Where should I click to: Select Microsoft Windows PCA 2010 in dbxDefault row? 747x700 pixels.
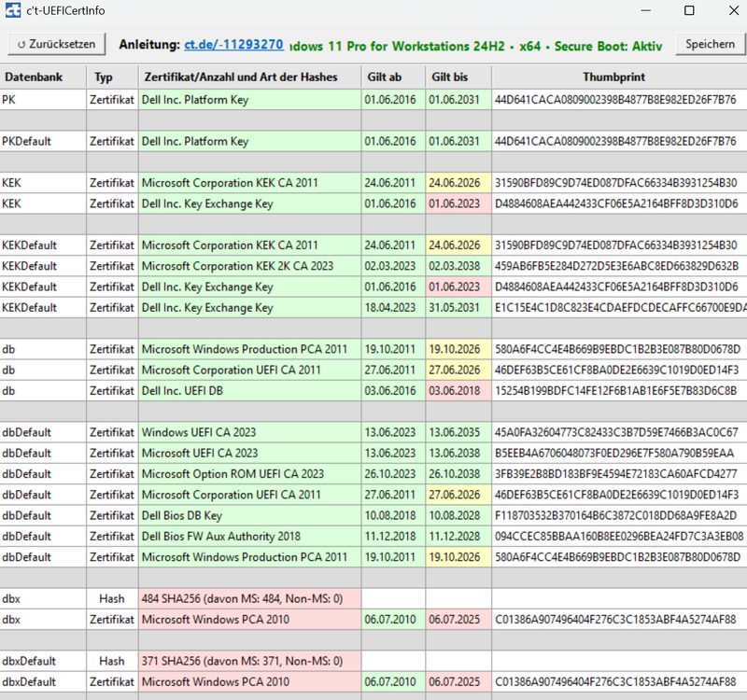point(249,682)
